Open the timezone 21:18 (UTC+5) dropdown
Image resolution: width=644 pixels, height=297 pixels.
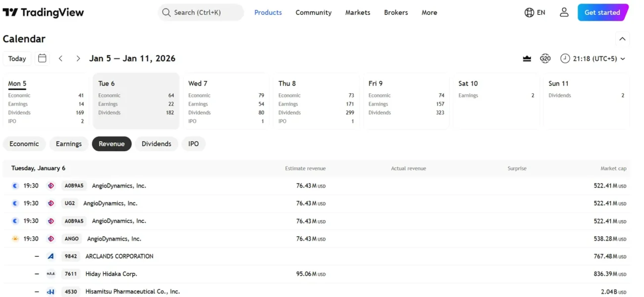[592, 59]
